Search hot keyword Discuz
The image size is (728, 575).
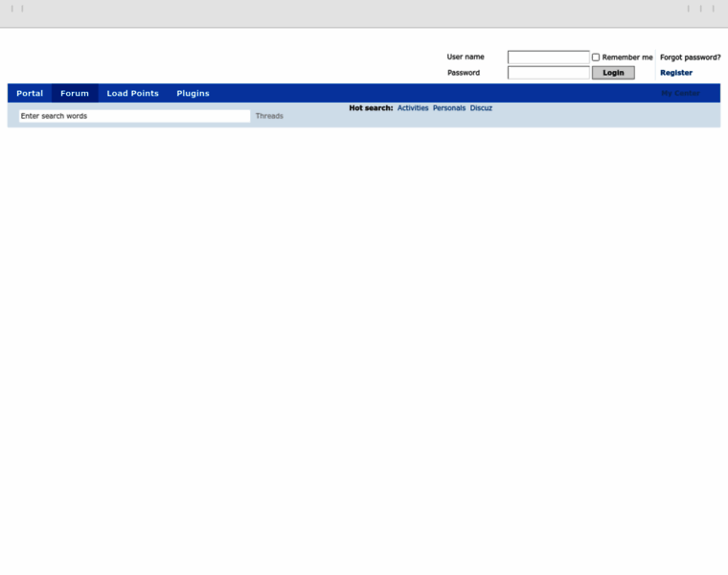(481, 108)
